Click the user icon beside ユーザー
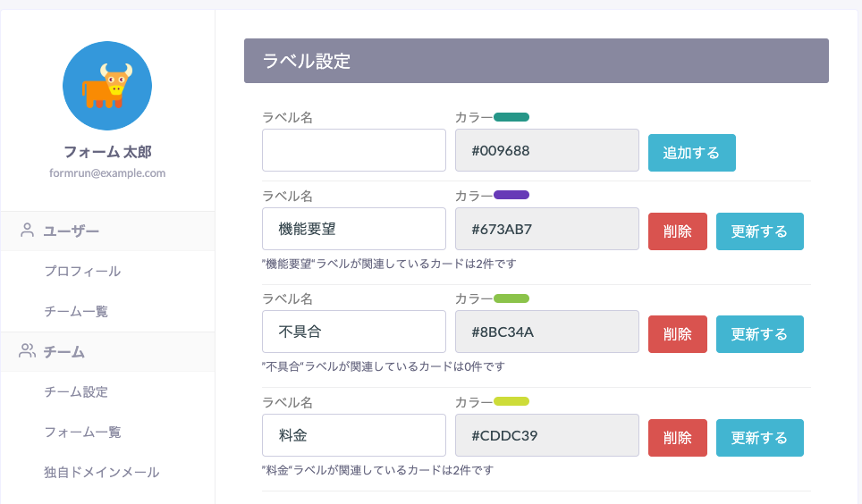862x504 pixels. tap(27, 231)
